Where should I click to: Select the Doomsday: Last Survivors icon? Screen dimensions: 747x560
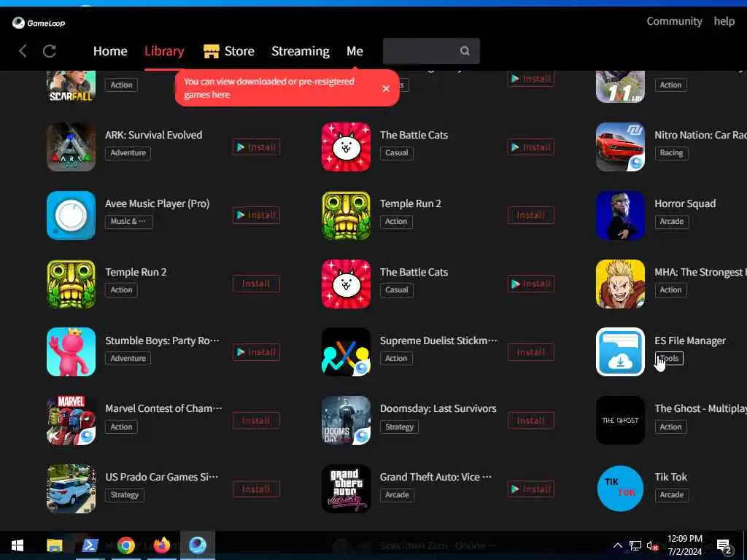(346, 421)
